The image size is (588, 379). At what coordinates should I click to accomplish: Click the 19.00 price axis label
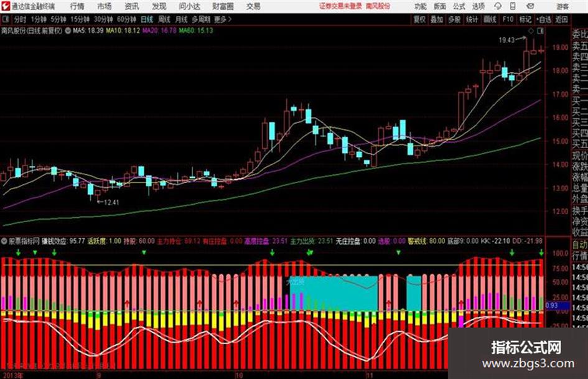[x=560, y=47]
